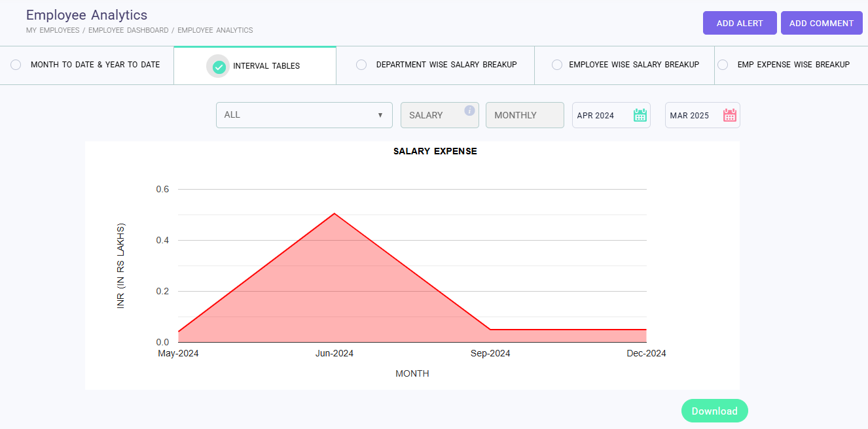
Task: Open the Salary type selector
Action: pyautogui.click(x=432, y=115)
